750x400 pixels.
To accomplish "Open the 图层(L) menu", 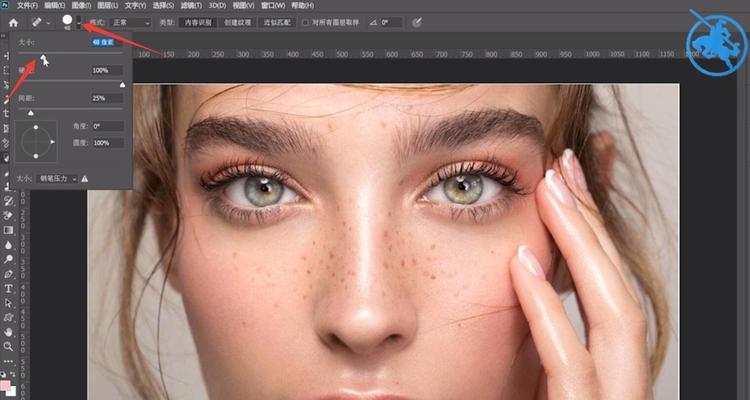I will (108, 6).
